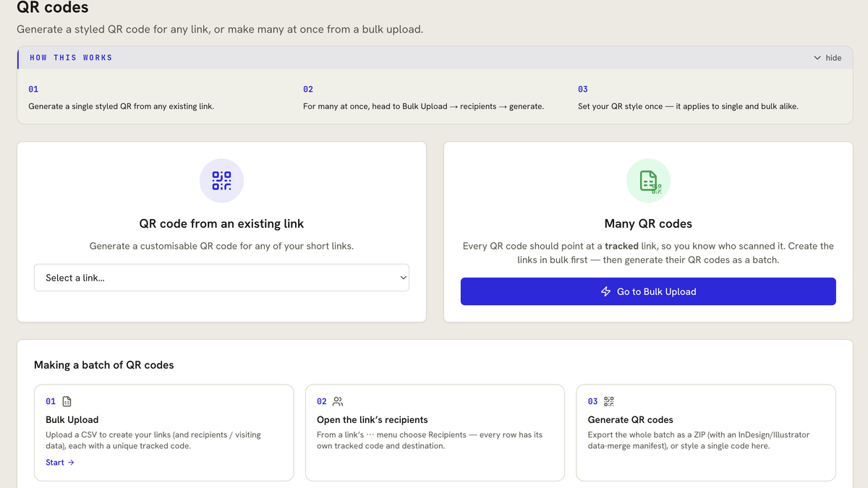Click the purple QR code icon circle
The image size is (868, 488).
(x=221, y=181)
